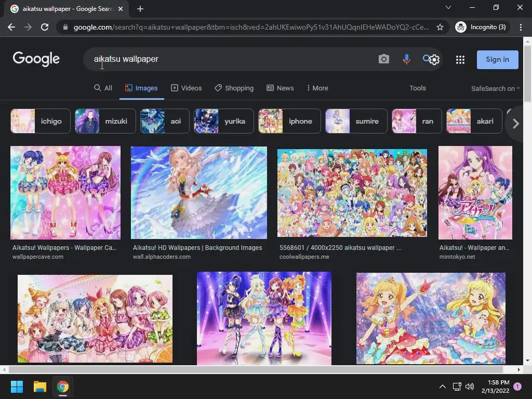Switch to All results tab
Viewport: 532px width, 399px height.
[x=103, y=88]
